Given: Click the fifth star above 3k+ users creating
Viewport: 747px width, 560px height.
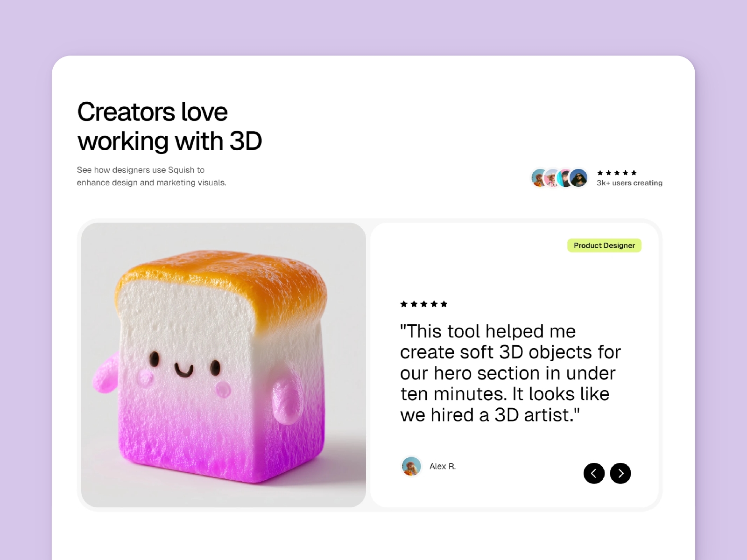Looking at the screenshot, I should 634,173.
